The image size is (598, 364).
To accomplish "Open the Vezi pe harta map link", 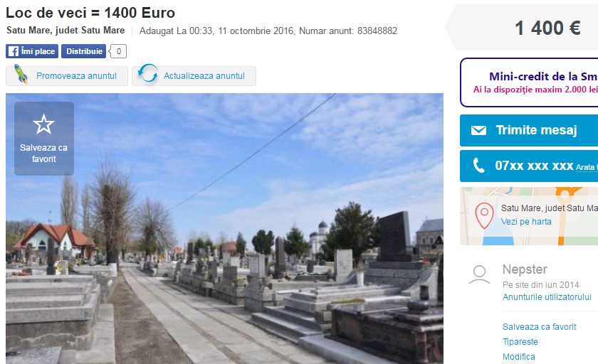I will click(526, 222).
